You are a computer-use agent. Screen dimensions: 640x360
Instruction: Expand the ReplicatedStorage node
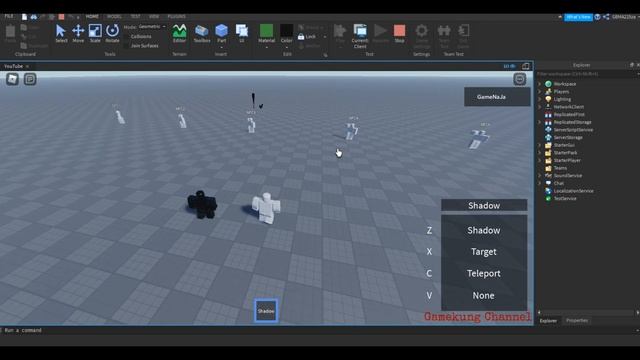click(x=540, y=122)
